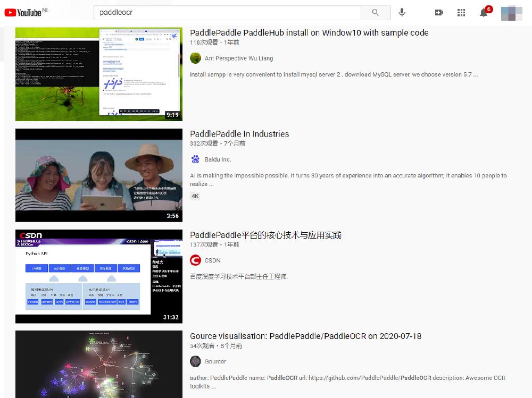The height and width of the screenshot is (398, 532).
Task: Visit the Ant Perspective Wu Liang channel name
Action: click(x=239, y=58)
